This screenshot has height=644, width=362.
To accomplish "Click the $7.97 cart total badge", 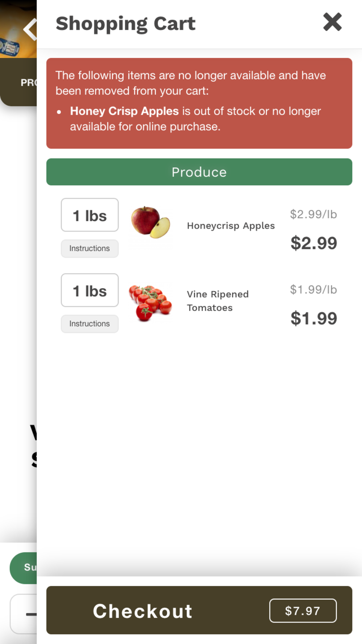I will click(303, 611).
